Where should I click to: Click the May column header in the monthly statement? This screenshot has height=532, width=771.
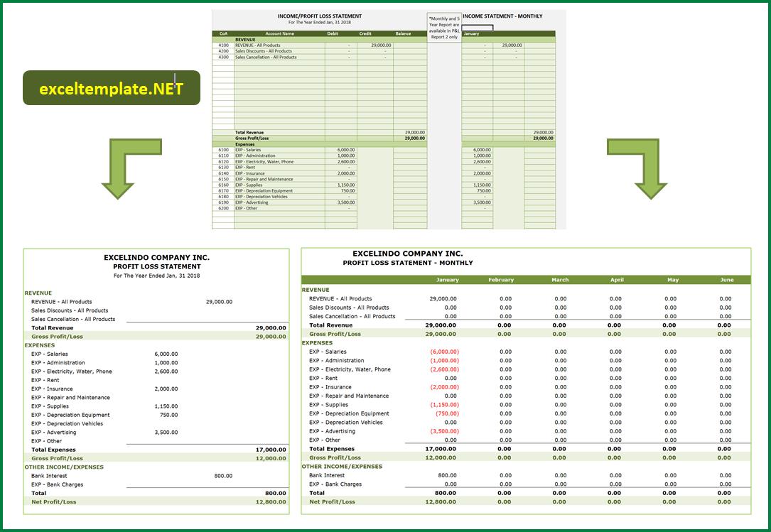click(673, 280)
